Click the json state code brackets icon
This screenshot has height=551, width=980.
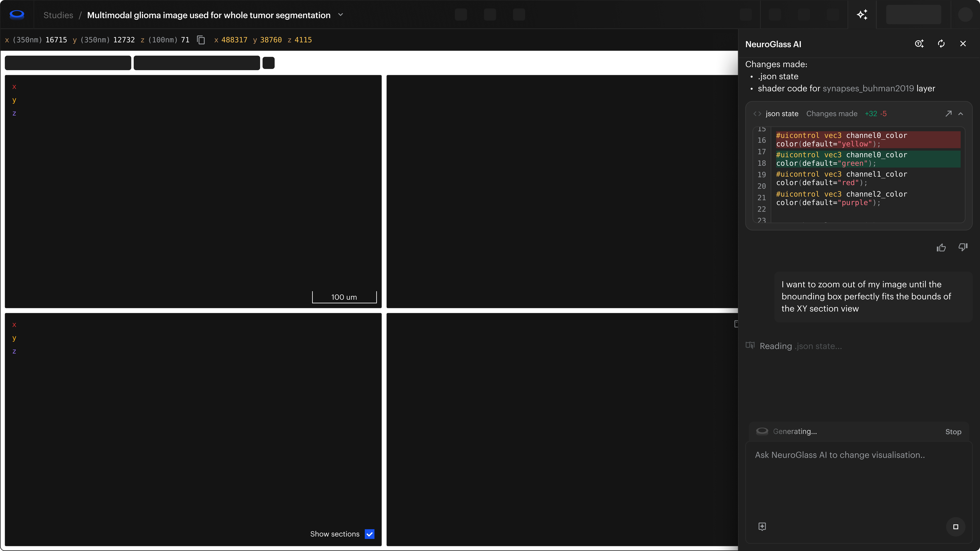pyautogui.click(x=757, y=114)
